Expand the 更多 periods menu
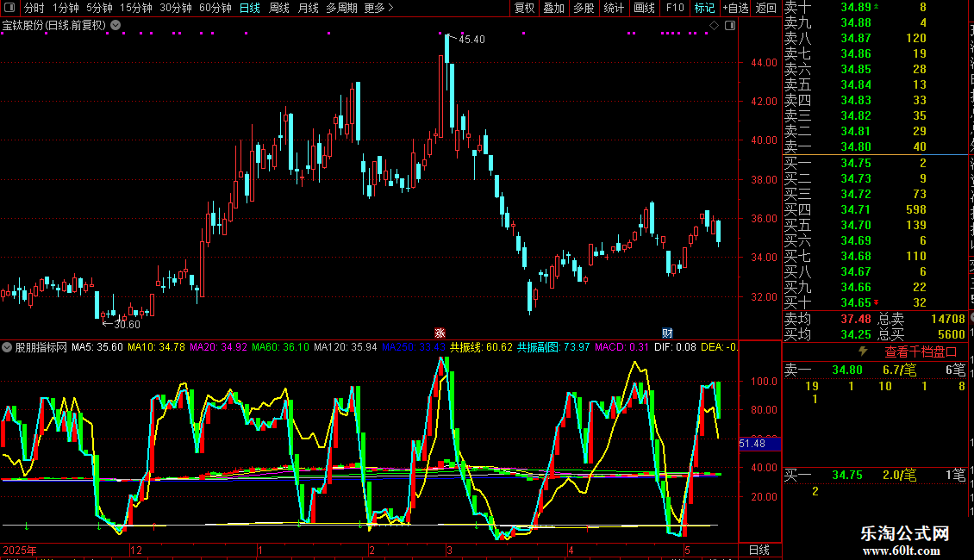This screenshot has width=974, height=560. 378,8
